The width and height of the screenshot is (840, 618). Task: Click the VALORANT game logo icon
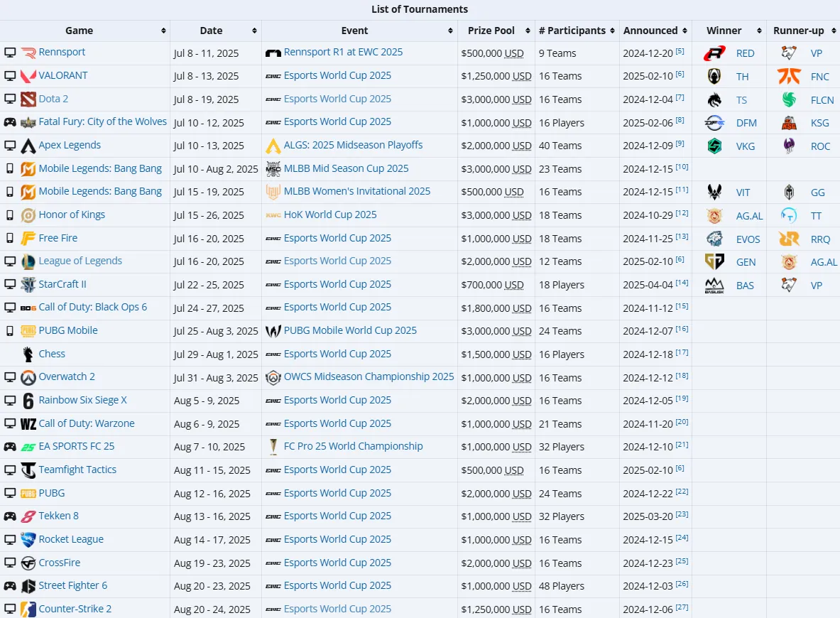tap(28, 76)
